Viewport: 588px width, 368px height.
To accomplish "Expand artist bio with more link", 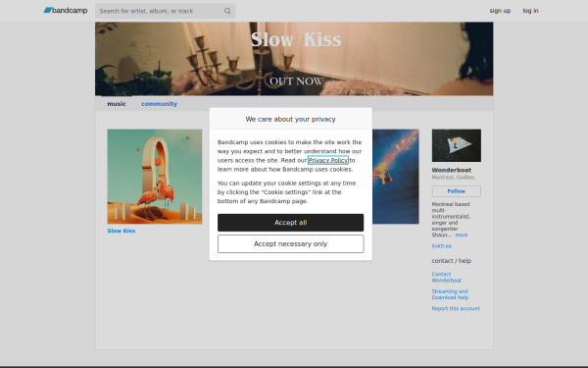I will click(462, 236).
